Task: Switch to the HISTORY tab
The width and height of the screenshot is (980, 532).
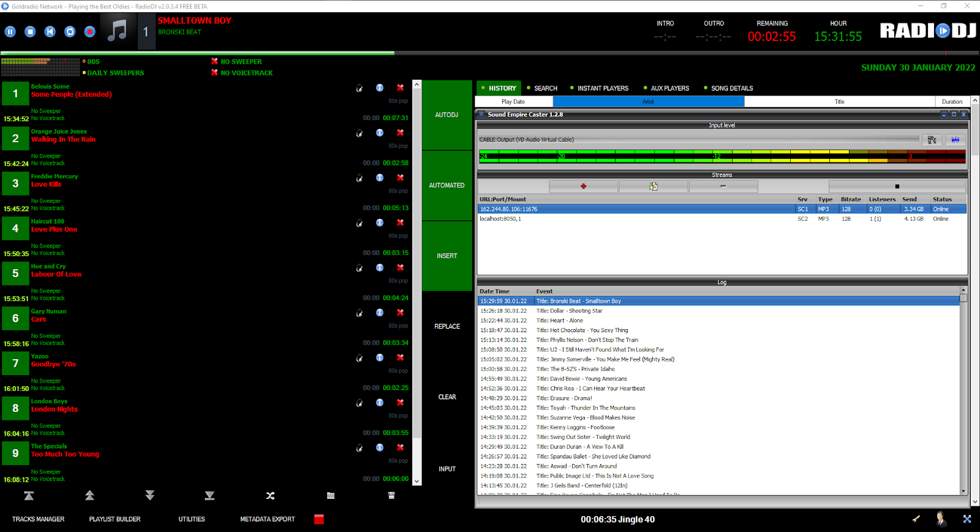Action: 499,88
